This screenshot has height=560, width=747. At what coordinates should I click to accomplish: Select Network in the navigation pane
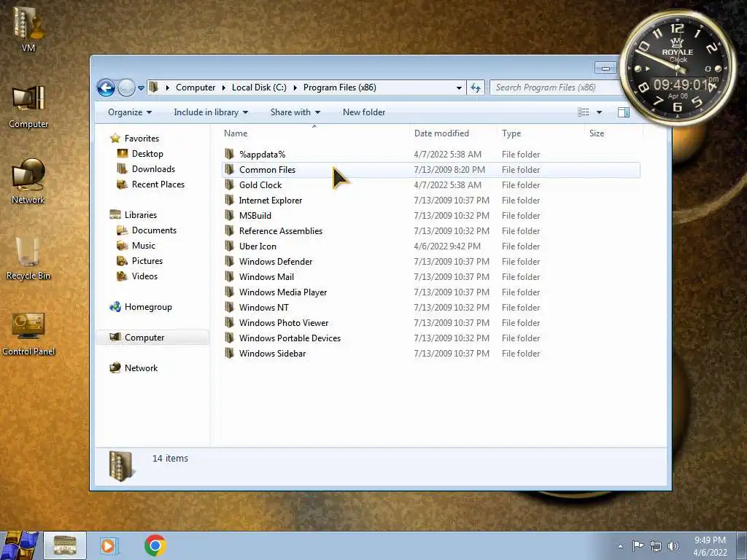141,368
